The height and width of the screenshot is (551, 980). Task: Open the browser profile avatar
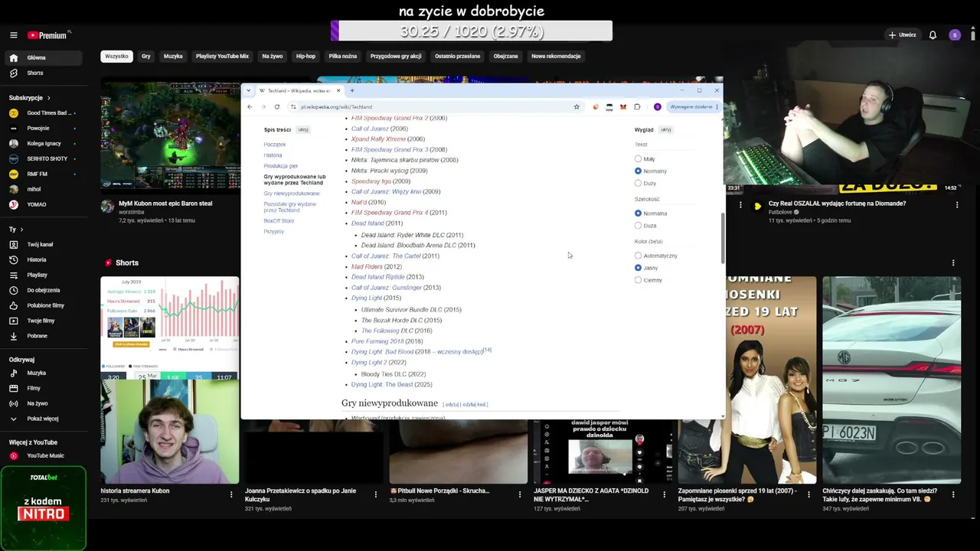tap(657, 107)
